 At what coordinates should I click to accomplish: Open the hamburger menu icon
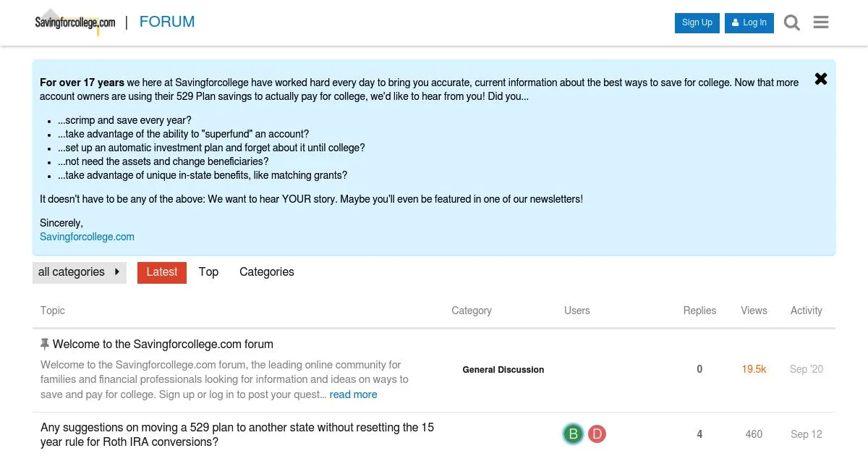pyautogui.click(x=821, y=22)
